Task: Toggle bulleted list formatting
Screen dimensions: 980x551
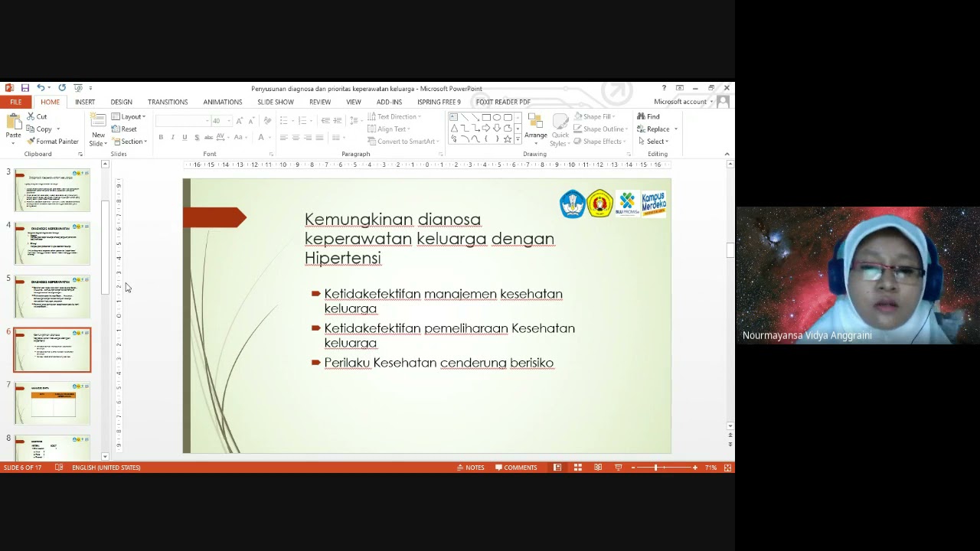Action: coord(283,121)
